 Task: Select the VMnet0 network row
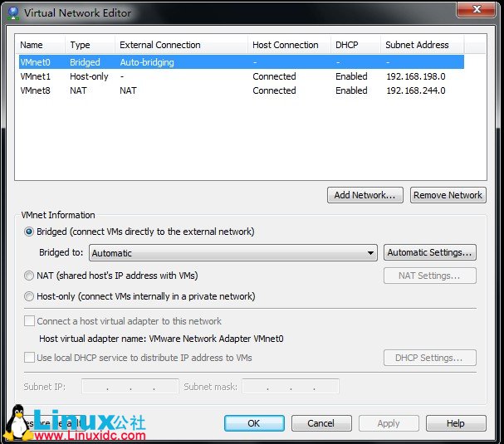click(x=242, y=62)
